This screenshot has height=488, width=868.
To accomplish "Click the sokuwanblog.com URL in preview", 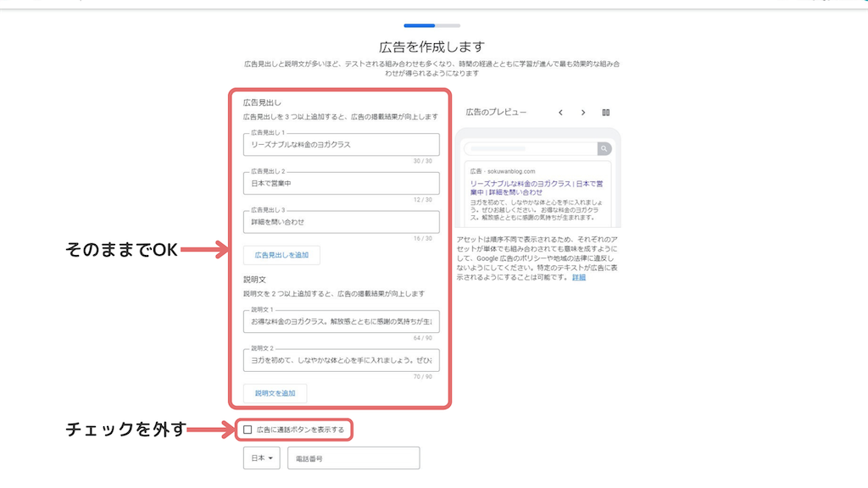I will pyautogui.click(x=511, y=171).
